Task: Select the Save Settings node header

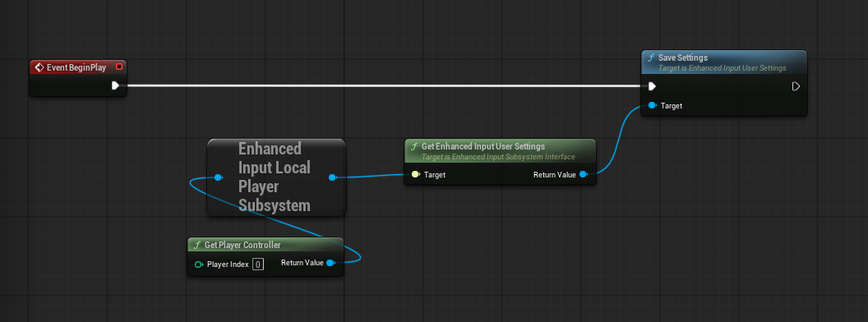Action: tap(724, 62)
